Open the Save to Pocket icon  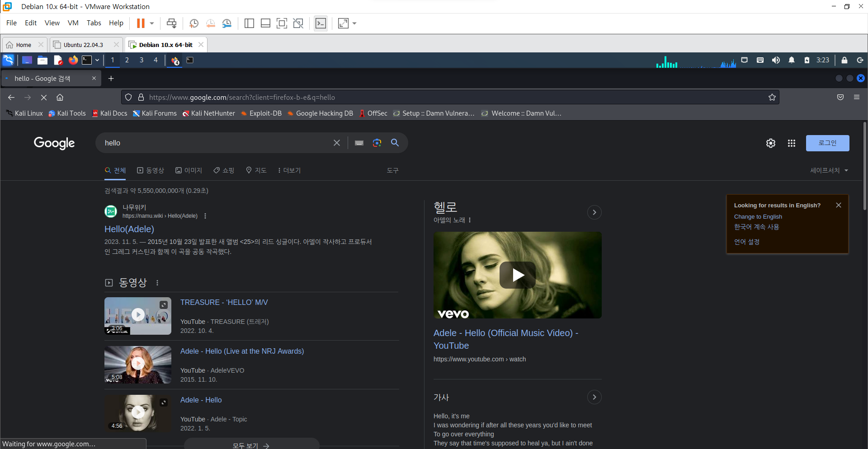point(840,97)
